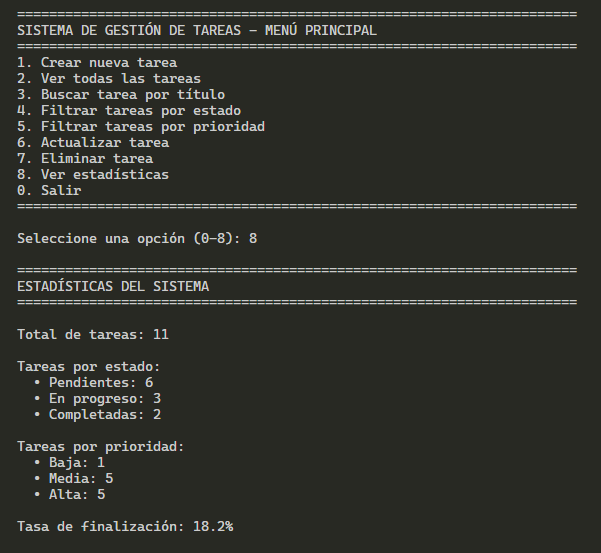
Task: Click the Tasa de finalización percentage line
Action: pos(125,526)
